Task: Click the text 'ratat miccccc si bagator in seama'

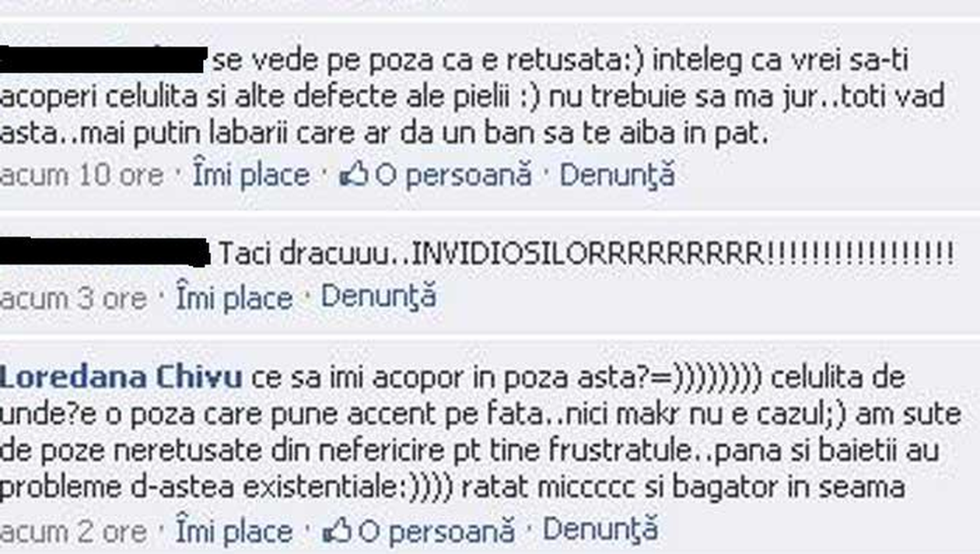Action: [x=683, y=488]
